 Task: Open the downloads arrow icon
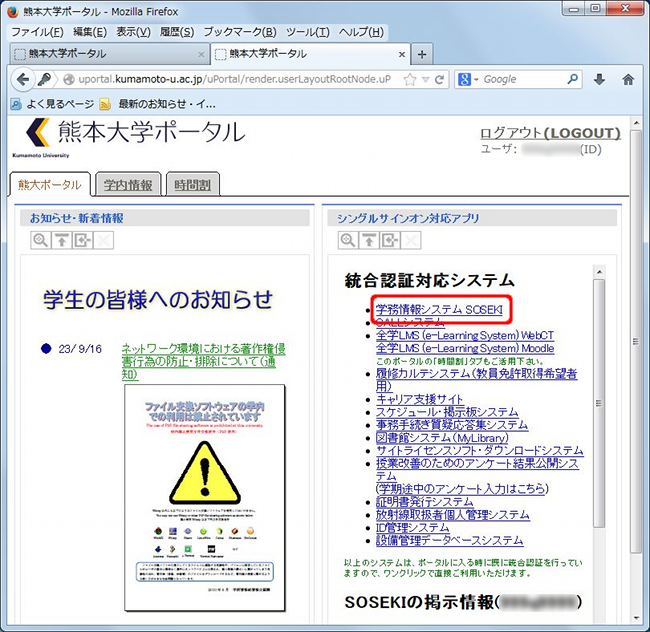point(599,79)
